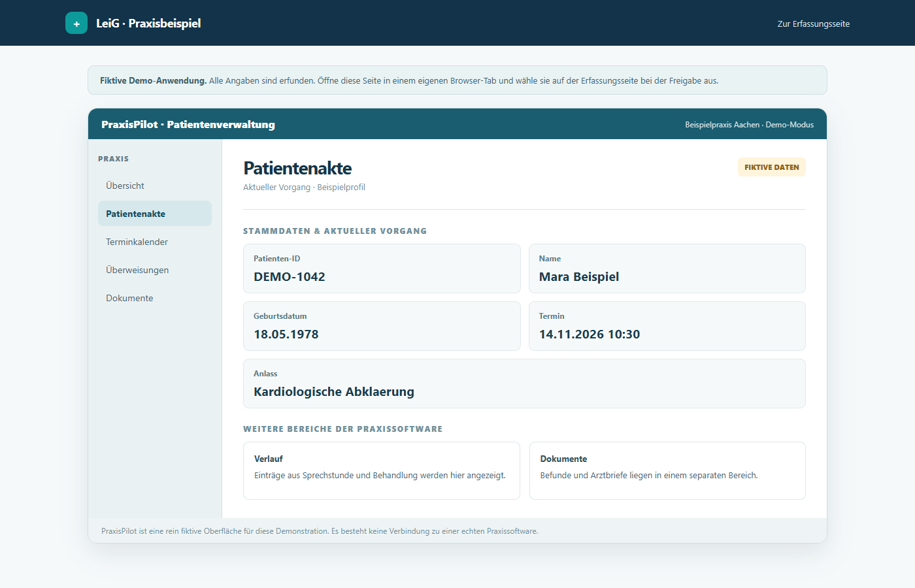Image resolution: width=915 pixels, height=588 pixels.
Task: Click the PRAXIS sidebar section label
Action: 113,159
